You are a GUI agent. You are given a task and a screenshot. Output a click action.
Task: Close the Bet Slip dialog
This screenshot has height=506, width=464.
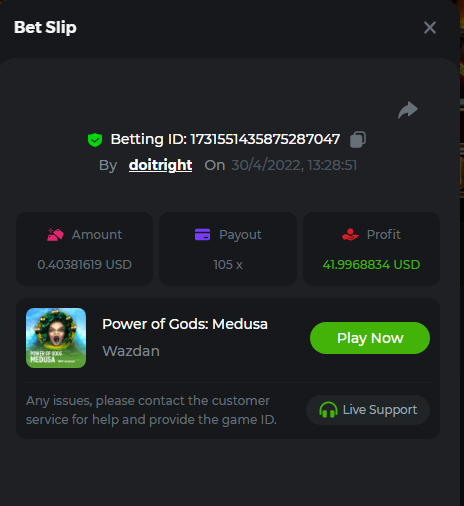tap(430, 28)
